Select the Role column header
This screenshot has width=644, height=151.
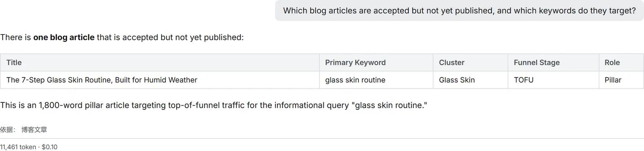coord(621,62)
